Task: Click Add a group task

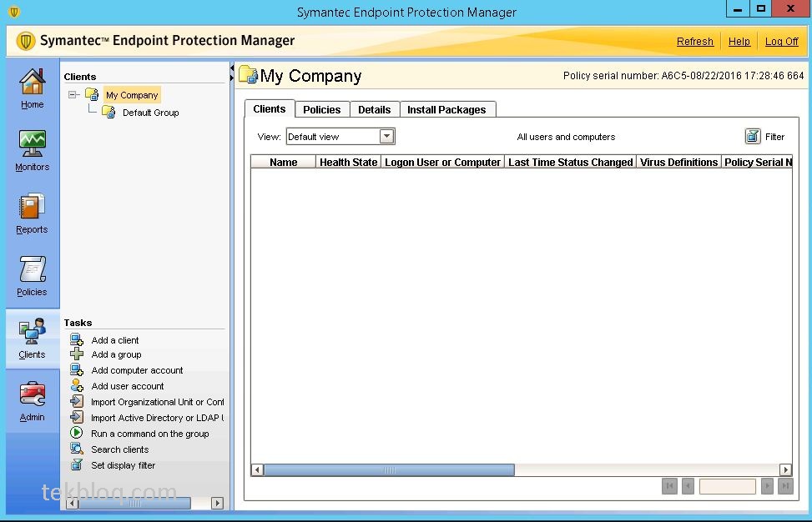Action: [117, 354]
